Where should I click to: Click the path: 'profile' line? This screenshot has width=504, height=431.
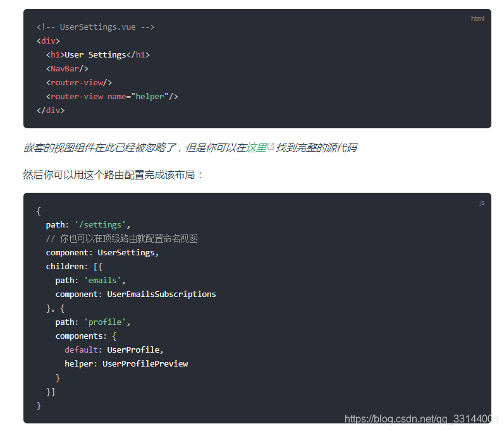(92, 322)
